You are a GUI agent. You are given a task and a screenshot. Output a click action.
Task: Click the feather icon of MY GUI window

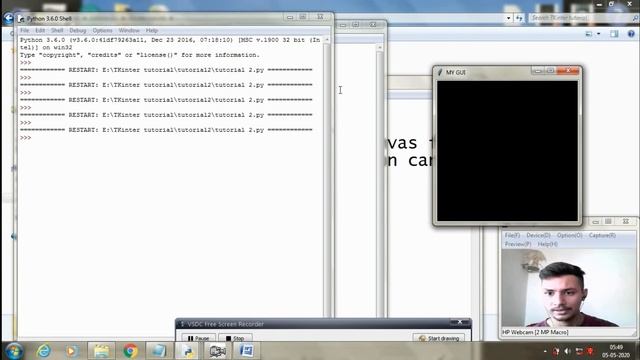coord(440,72)
